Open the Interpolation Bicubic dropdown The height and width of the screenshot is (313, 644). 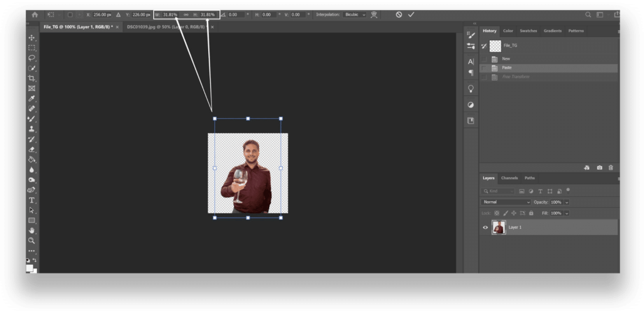[355, 14]
